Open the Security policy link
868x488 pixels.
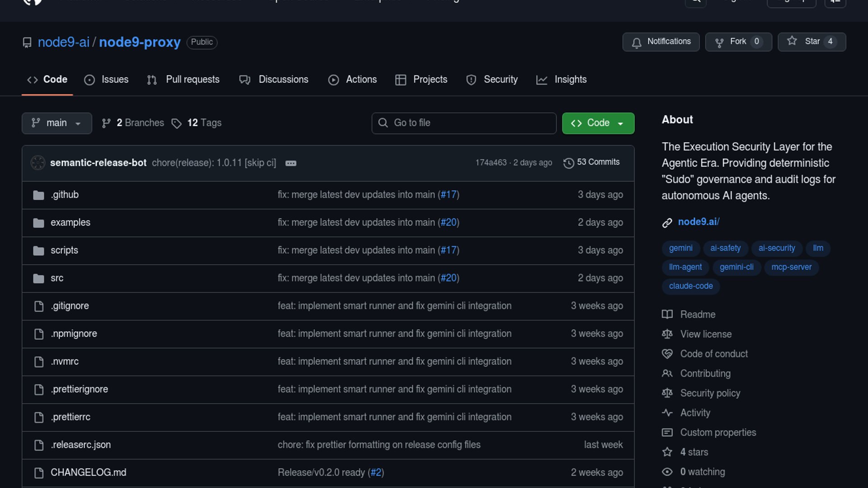point(710,393)
